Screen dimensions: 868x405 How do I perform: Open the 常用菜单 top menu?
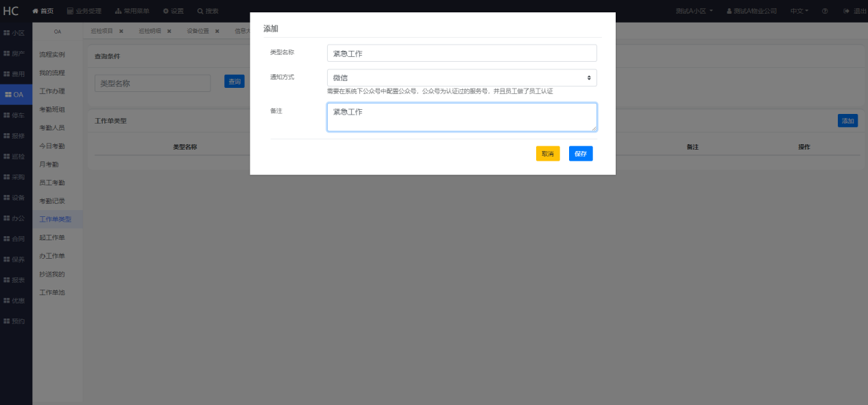pos(132,11)
